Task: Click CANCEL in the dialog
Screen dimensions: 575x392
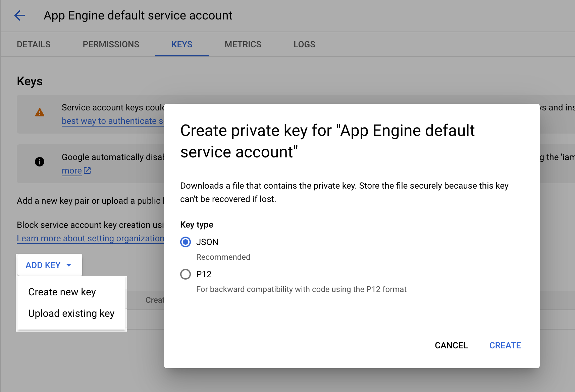Action: pyautogui.click(x=451, y=345)
